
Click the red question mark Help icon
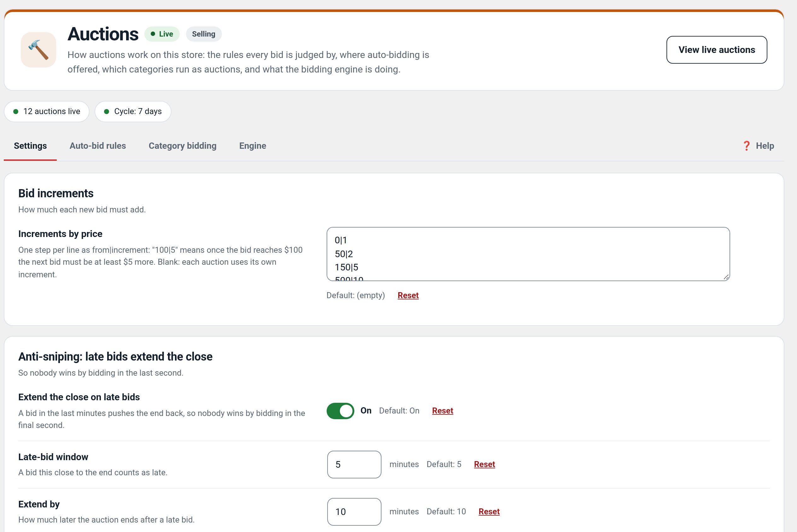(x=747, y=146)
